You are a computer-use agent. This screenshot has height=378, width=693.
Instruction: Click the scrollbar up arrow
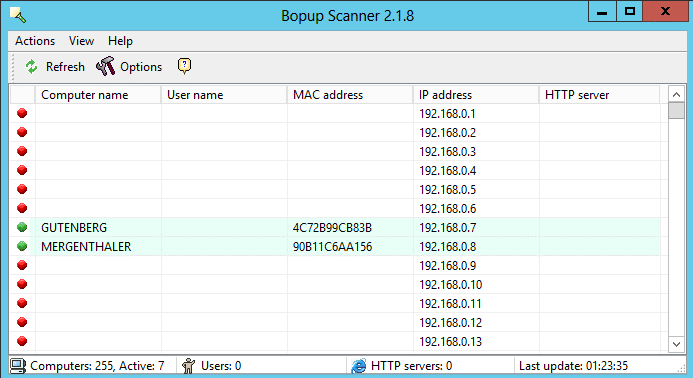(x=676, y=94)
